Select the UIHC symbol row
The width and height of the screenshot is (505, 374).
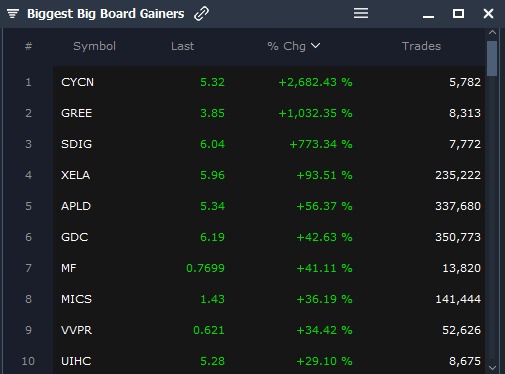pyautogui.click(x=269, y=361)
